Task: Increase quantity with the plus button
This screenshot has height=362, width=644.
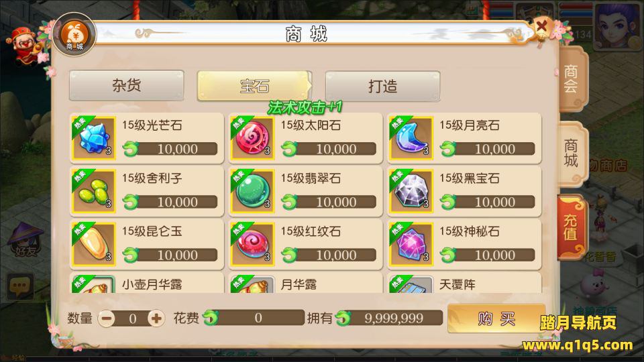Action: point(156,318)
